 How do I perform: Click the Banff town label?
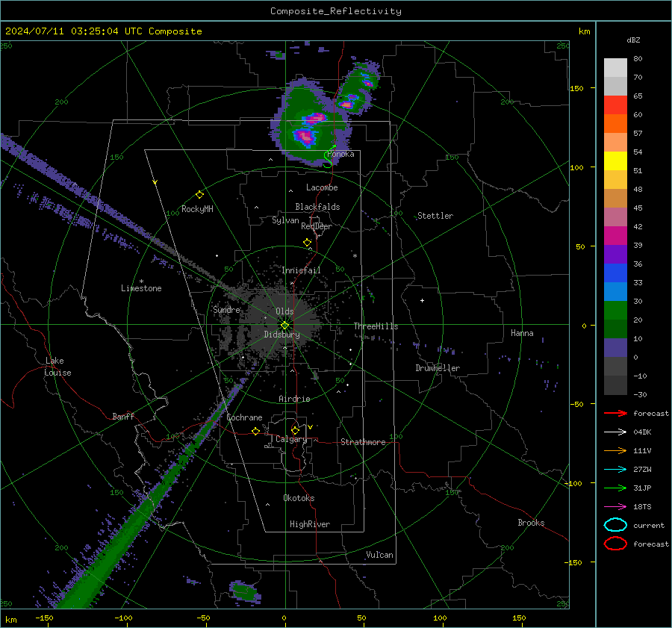tap(123, 416)
